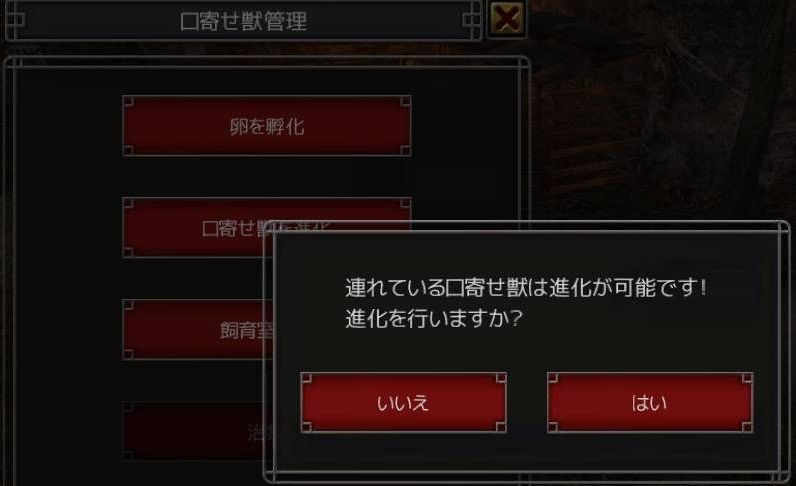Click the top-right corner bracket of 卵を孵化 button

click(406, 101)
